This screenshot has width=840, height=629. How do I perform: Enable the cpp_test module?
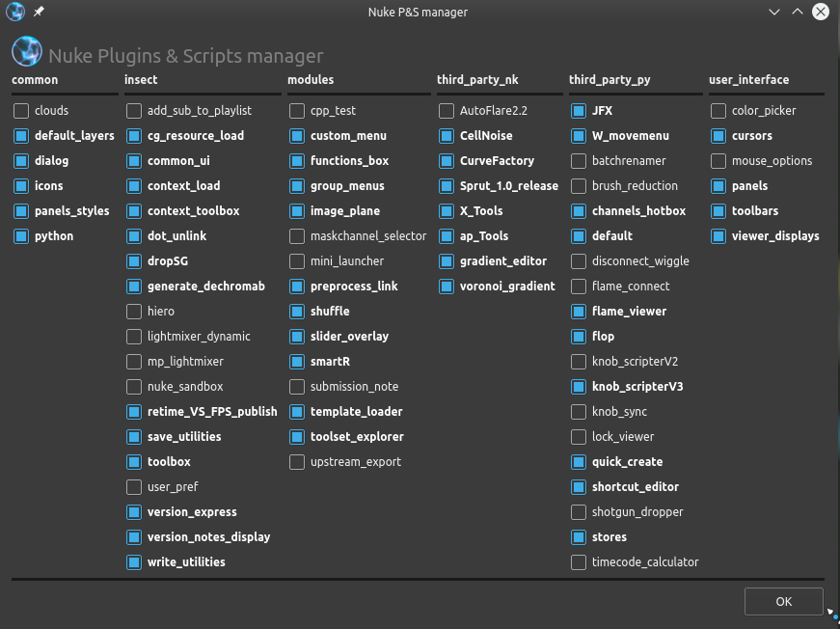tap(297, 110)
